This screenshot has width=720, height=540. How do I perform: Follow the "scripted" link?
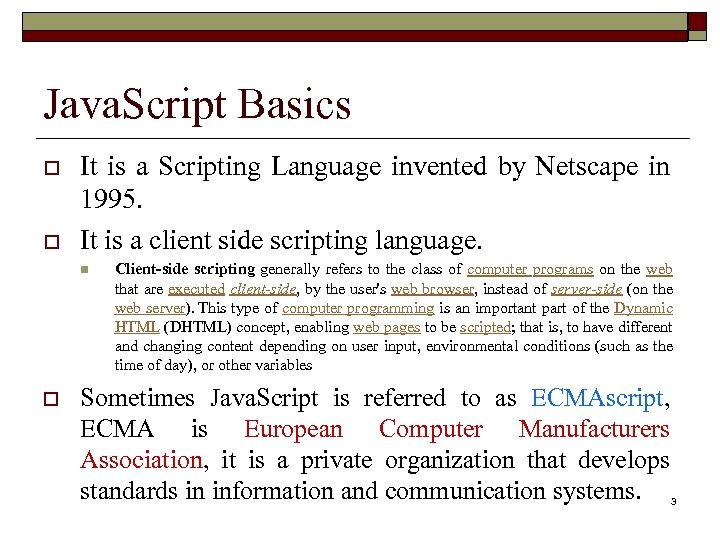point(485,327)
